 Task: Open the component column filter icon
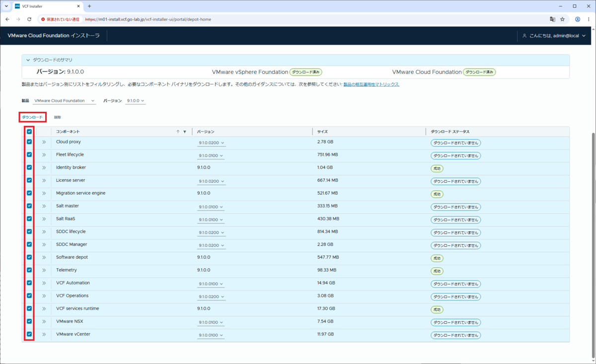point(185,132)
